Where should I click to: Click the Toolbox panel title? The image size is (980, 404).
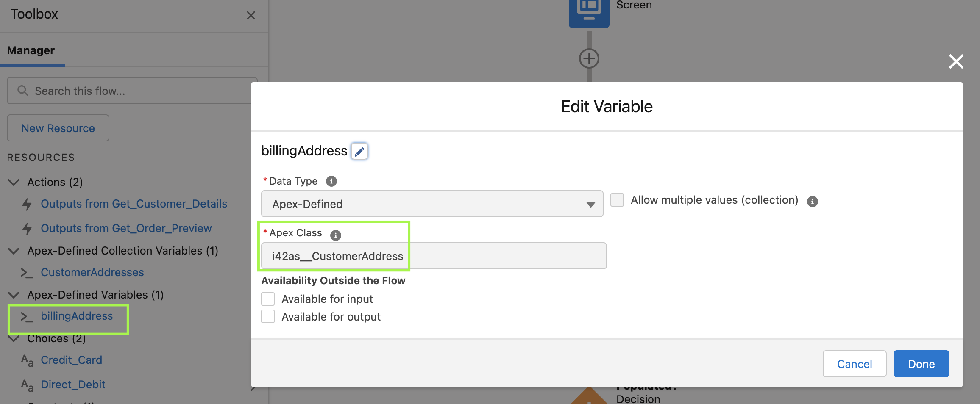[x=34, y=14]
